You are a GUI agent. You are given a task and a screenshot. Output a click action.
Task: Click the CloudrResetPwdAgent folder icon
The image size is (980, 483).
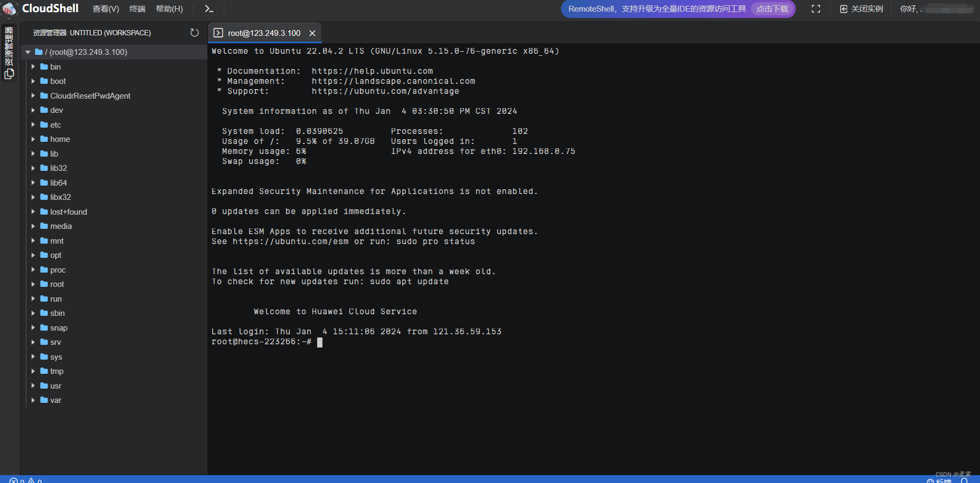[44, 95]
